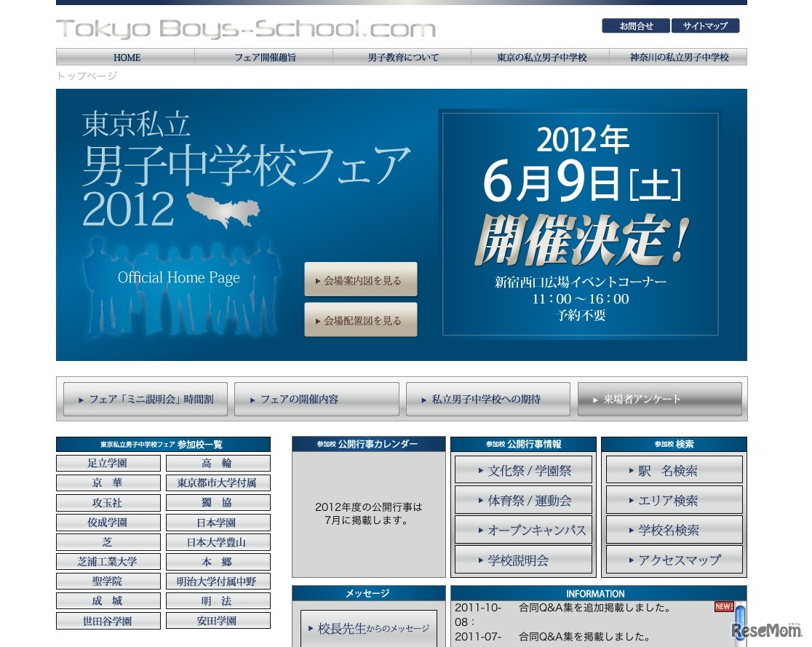
Task: Open the 文化祭/学園祭 events page
Action: coord(522,469)
